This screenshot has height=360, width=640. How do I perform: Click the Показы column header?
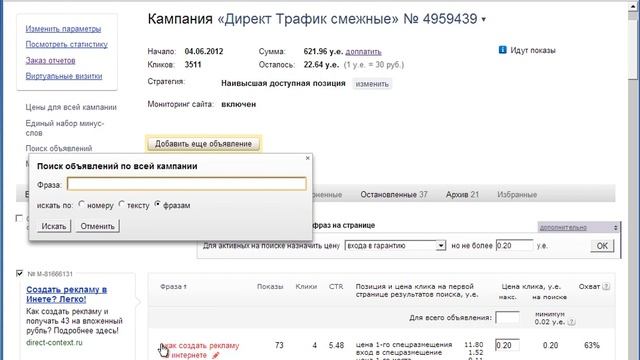[270, 287]
